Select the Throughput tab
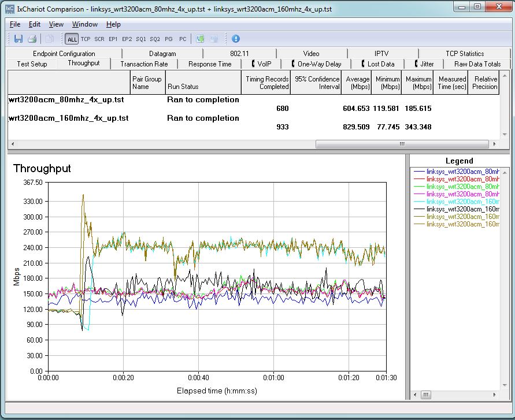The width and height of the screenshot is (515, 420). (83, 64)
